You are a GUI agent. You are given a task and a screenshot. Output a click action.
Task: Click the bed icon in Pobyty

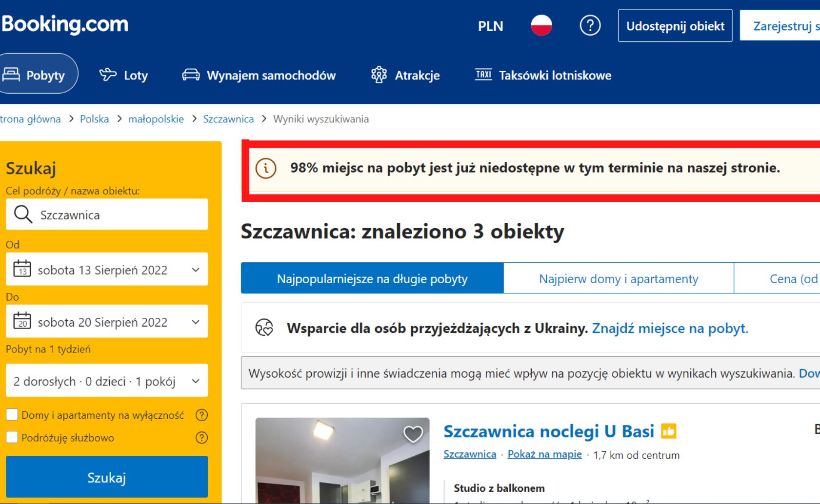click(11, 75)
